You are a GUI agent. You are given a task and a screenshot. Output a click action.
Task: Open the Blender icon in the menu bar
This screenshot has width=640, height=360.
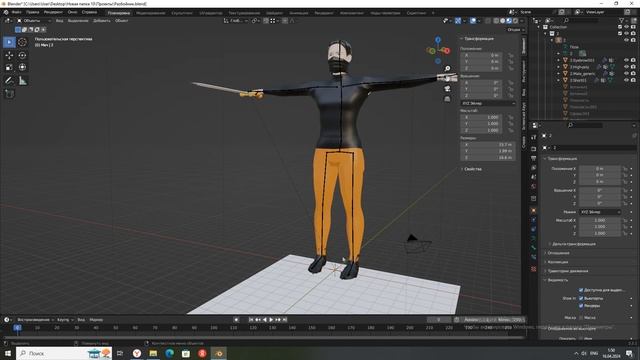[x=6, y=12]
